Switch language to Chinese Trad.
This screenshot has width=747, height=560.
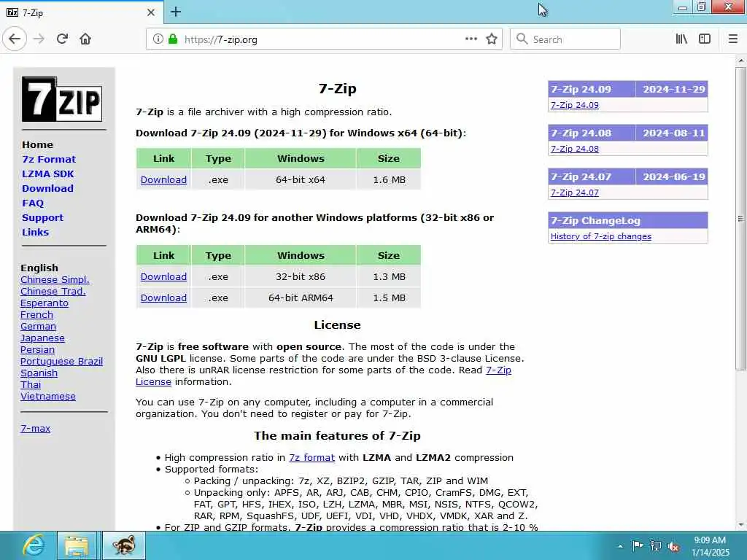pyautogui.click(x=53, y=292)
